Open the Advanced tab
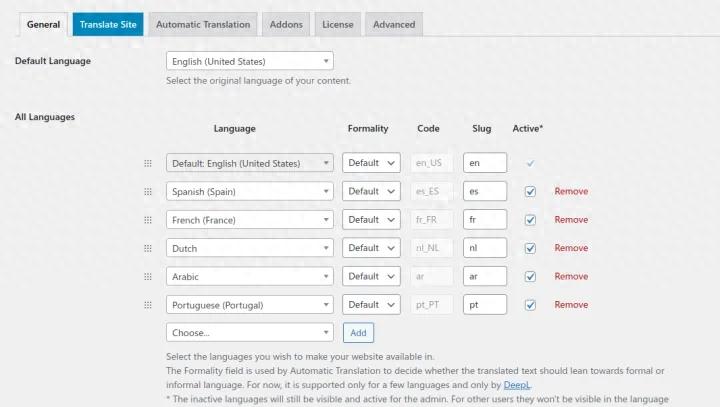Image resolution: width=720 pixels, height=407 pixels. pyautogui.click(x=393, y=24)
